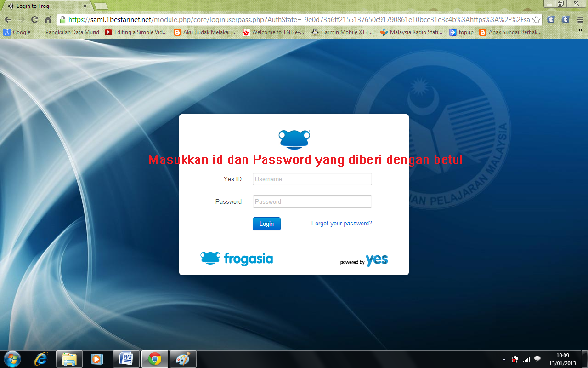Click the green padlock security icon
Image resolution: width=588 pixels, height=368 pixels.
pos(62,20)
